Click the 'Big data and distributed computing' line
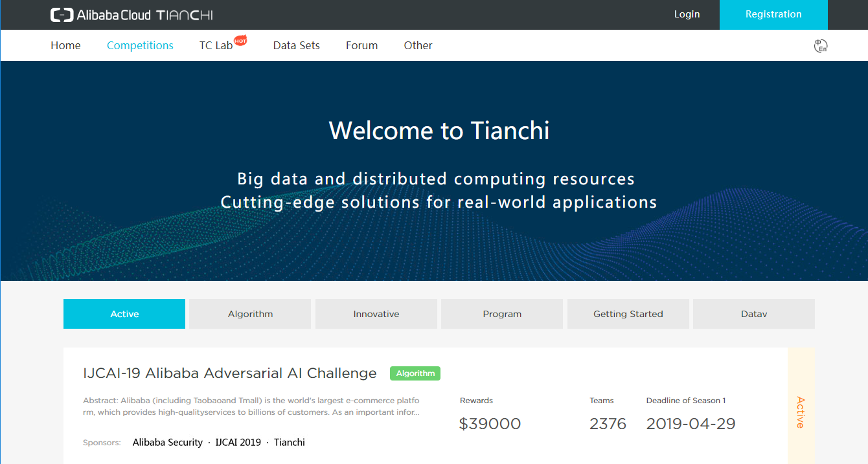The image size is (868, 464). (x=436, y=179)
